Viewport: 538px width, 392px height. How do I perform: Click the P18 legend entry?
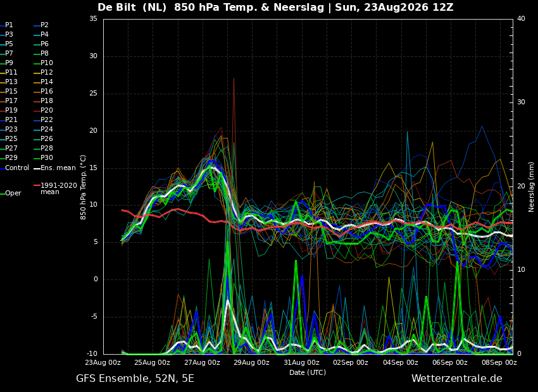(43, 101)
